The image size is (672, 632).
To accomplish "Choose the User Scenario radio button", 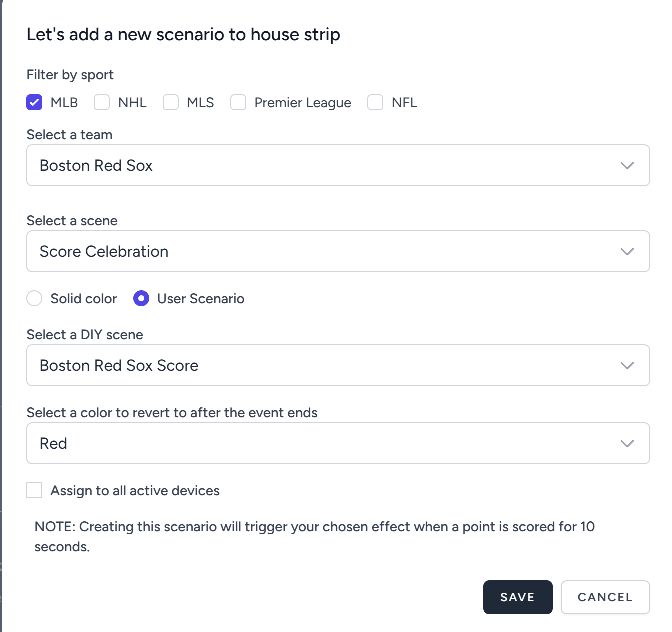I will (141, 298).
